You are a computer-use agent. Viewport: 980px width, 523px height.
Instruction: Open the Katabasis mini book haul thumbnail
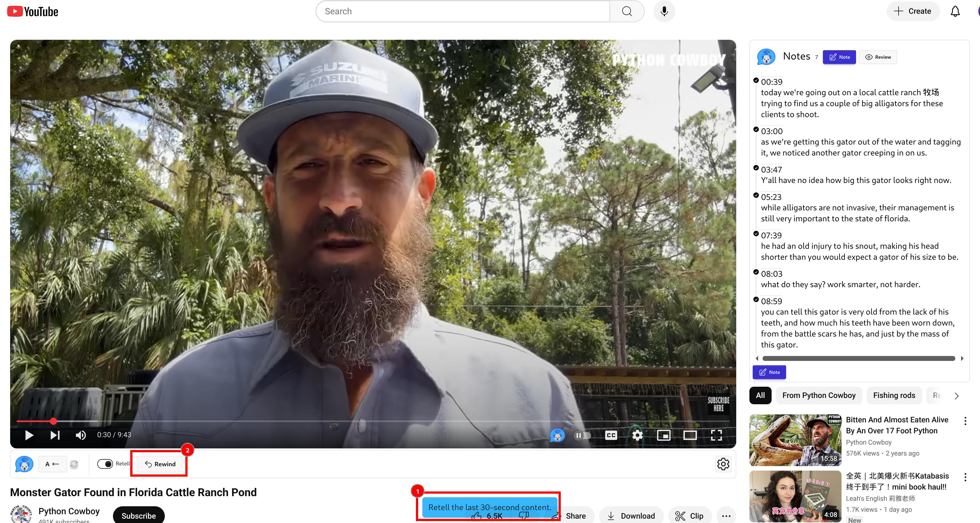pos(795,496)
